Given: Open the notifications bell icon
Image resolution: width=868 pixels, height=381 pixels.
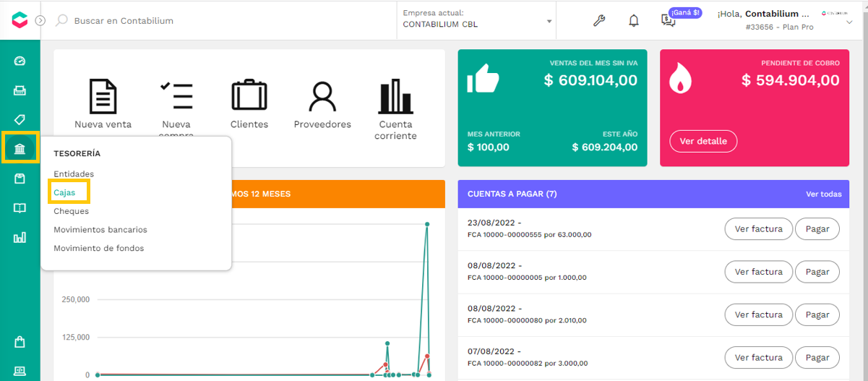Looking at the screenshot, I should point(634,20).
